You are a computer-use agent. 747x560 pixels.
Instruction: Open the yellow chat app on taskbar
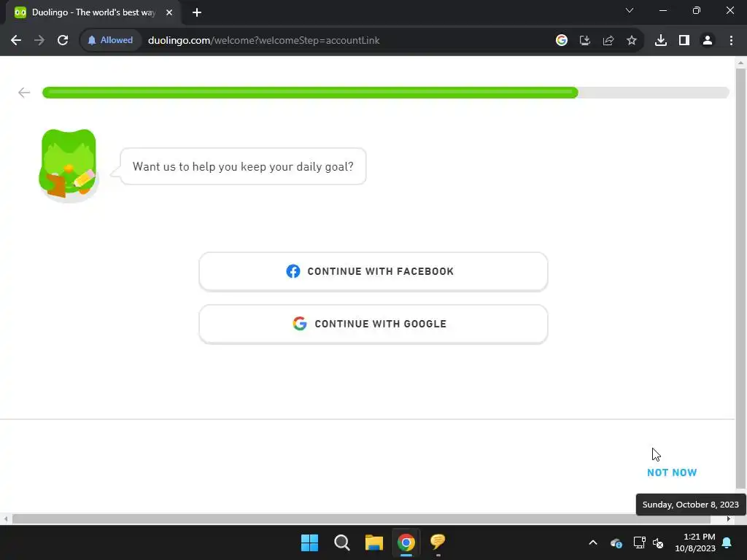(438, 542)
